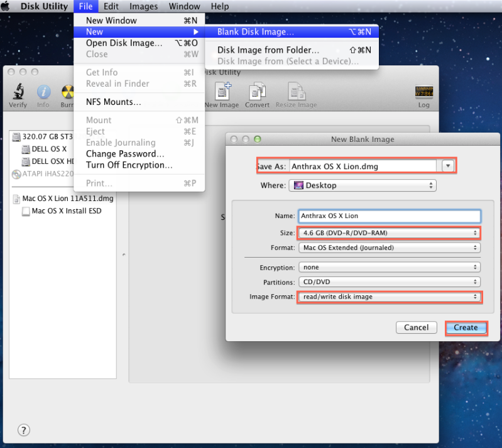Viewport: 502px width, 448px height.
Task: Click the Convert toolbar icon
Action: click(258, 91)
